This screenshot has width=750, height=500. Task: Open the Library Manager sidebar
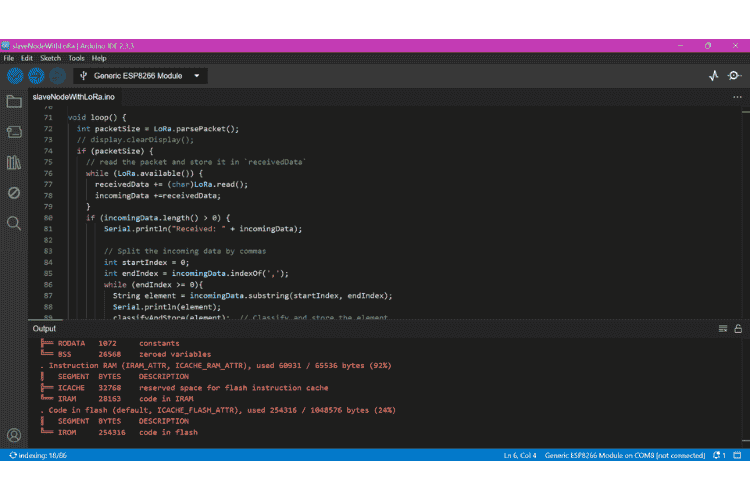click(14, 163)
